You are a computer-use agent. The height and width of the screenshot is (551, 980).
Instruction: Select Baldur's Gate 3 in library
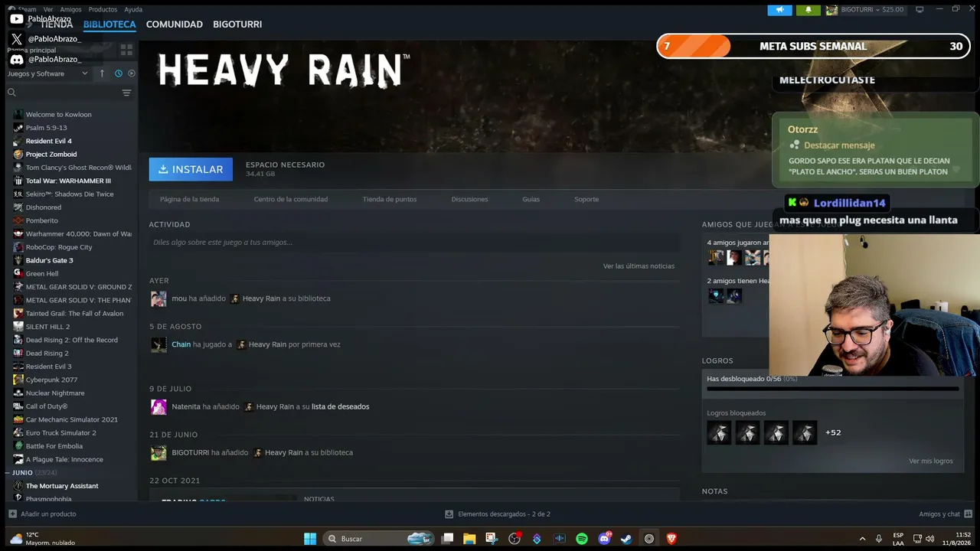[50, 260]
